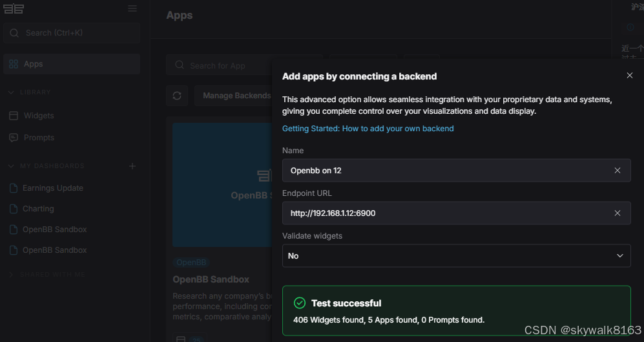The width and height of the screenshot is (644, 342).
Task: Click the OpenBB Sandbox card title
Action: tap(211, 279)
